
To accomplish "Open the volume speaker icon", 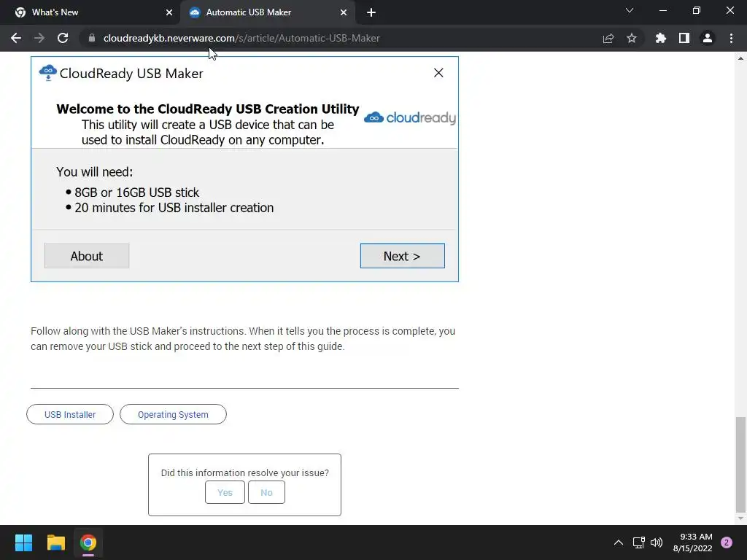I will tap(657, 542).
